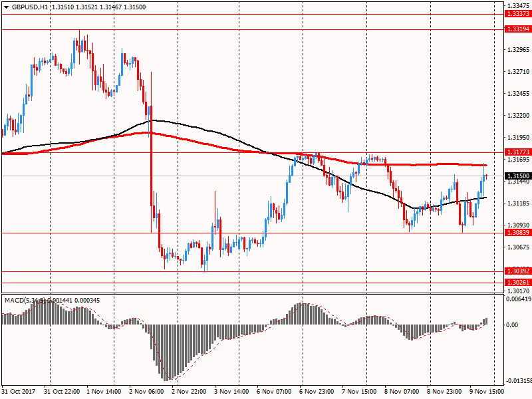The height and width of the screenshot is (399, 532).
Task: Select the 6 Nov 23:00 time axis label
Action: pyautogui.click(x=317, y=391)
